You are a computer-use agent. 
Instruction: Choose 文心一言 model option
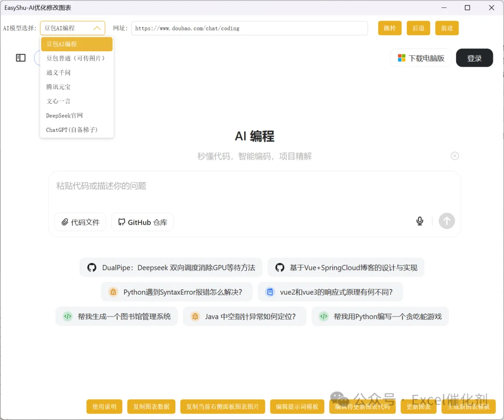[77, 101]
